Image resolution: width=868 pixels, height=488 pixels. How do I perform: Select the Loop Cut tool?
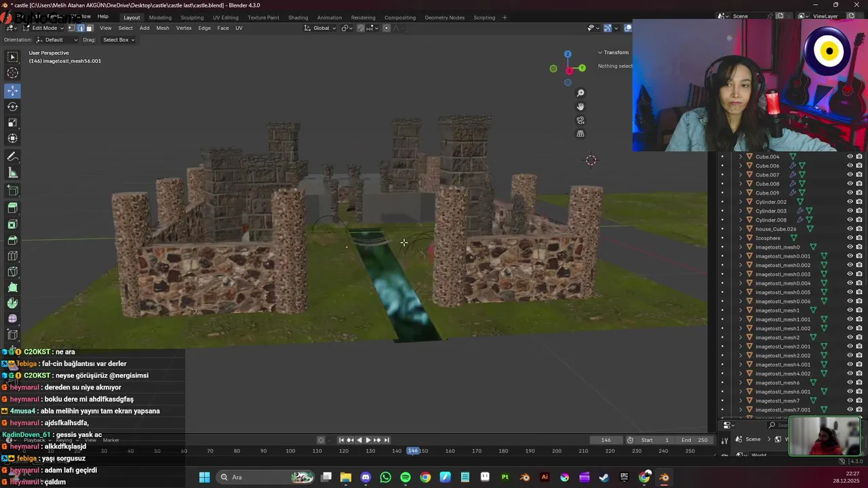tap(13, 256)
